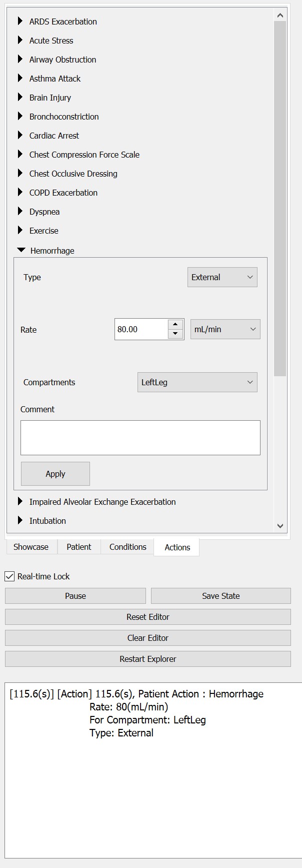The height and width of the screenshot is (868, 302).
Task: Open the LeftLeg Compartments dropdown
Action: click(x=197, y=382)
